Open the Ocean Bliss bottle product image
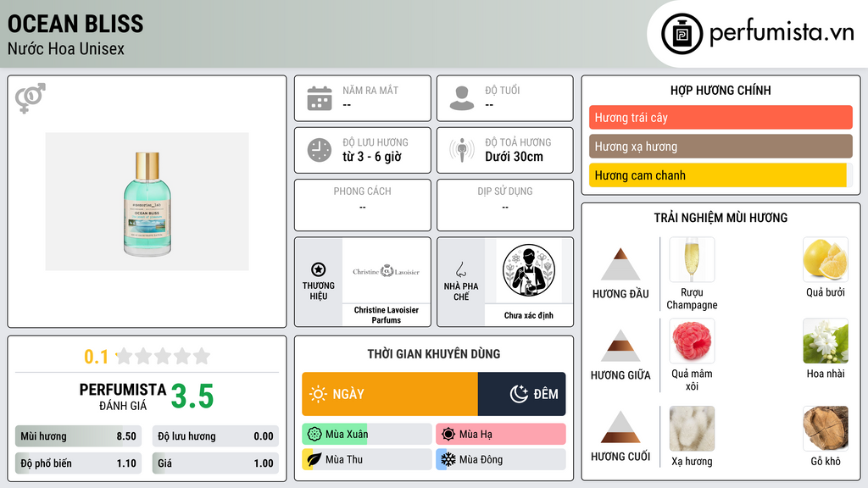 pos(147,202)
